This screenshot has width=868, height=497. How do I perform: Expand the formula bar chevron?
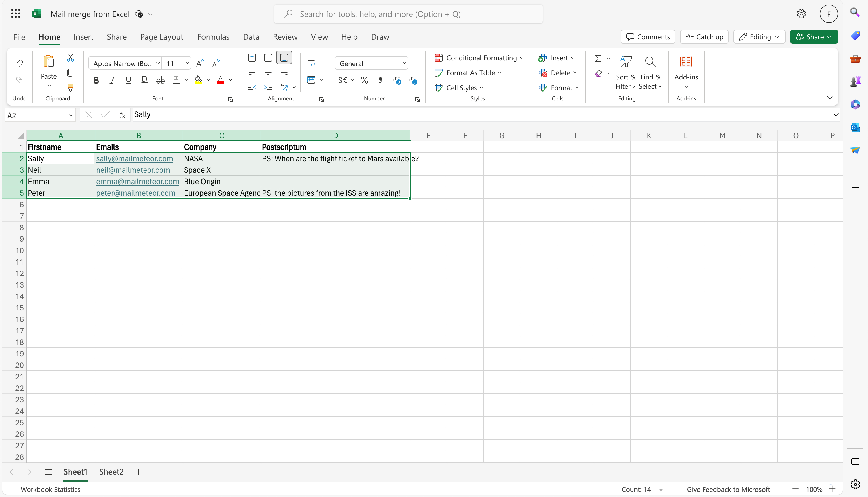pos(836,115)
